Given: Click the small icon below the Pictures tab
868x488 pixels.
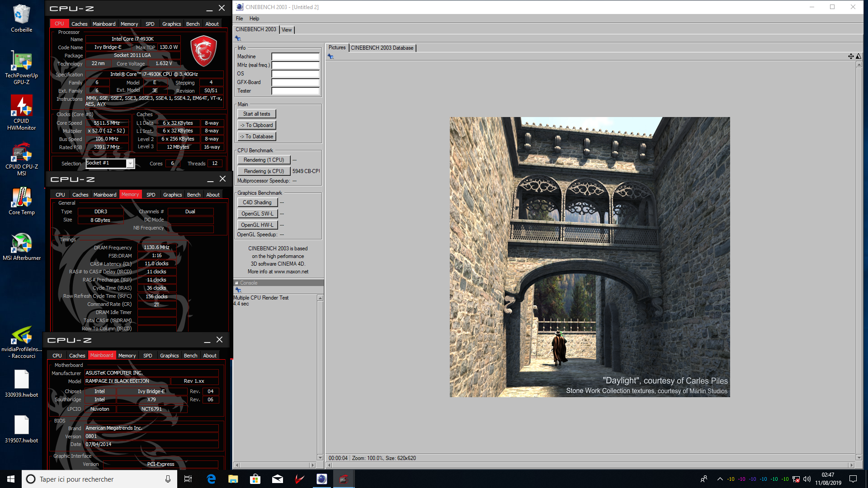Looking at the screenshot, I should tap(330, 56).
